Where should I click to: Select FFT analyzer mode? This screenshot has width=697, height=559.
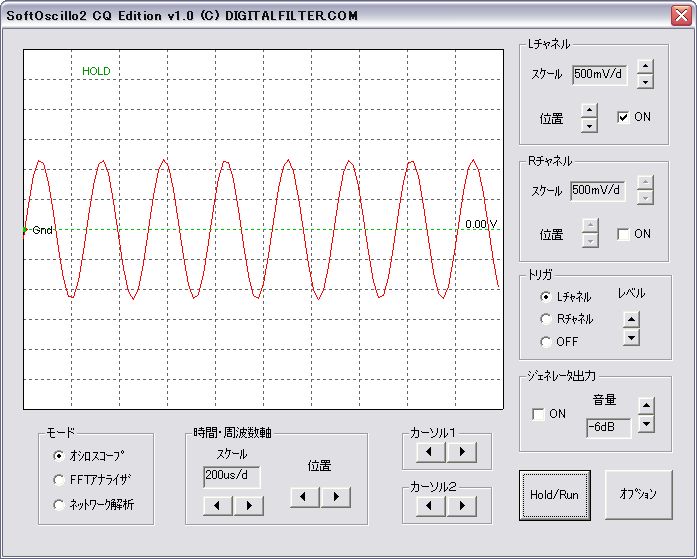click(58, 480)
